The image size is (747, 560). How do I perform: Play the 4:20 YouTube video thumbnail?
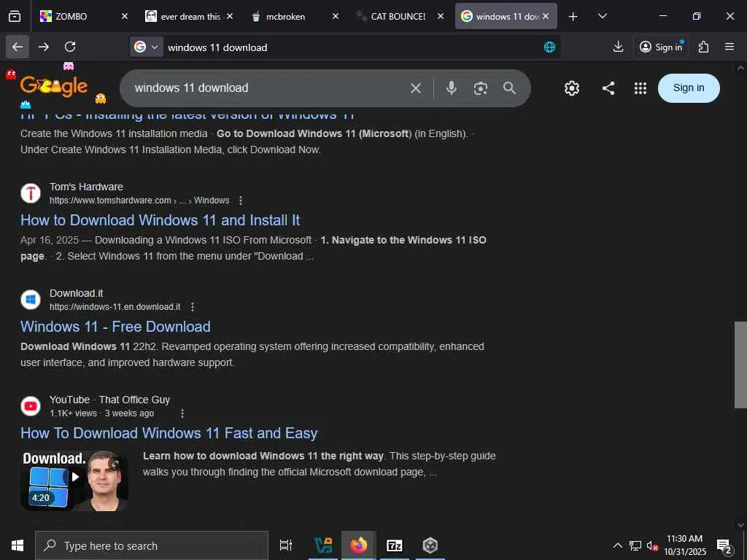click(x=74, y=481)
